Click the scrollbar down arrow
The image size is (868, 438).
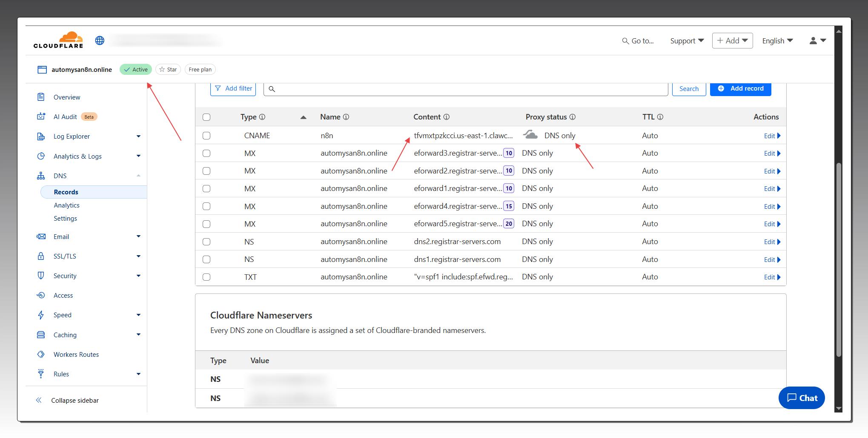pos(839,408)
